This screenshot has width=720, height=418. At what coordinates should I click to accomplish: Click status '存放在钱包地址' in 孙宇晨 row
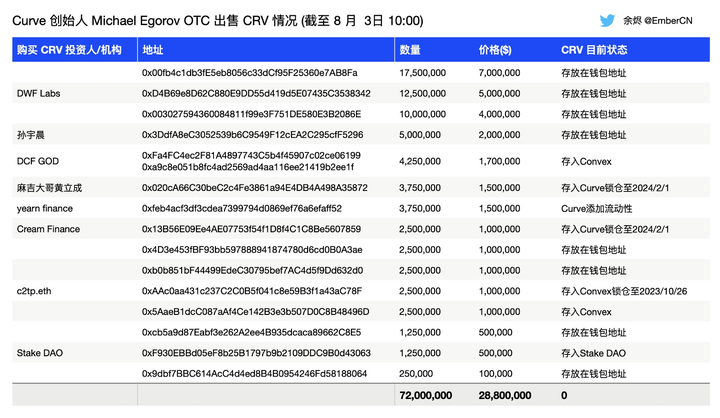tap(594, 135)
